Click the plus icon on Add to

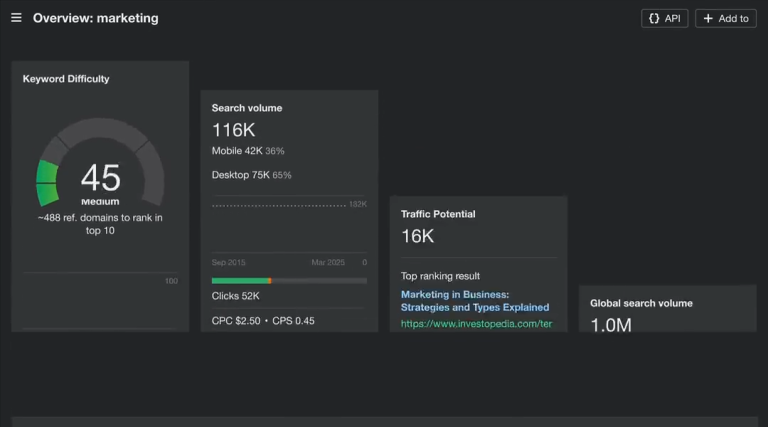point(708,19)
